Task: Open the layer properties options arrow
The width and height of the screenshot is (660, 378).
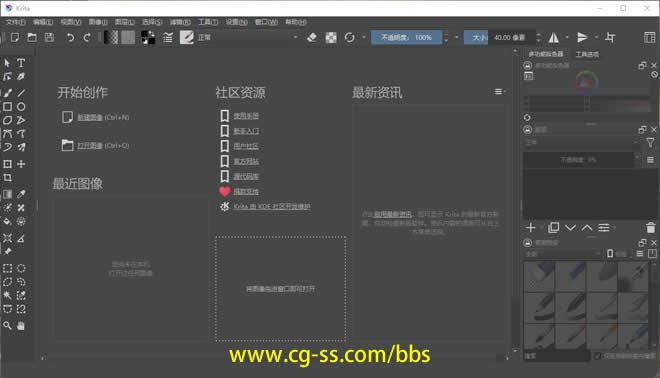Action: pyautogui.click(x=615, y=228)
